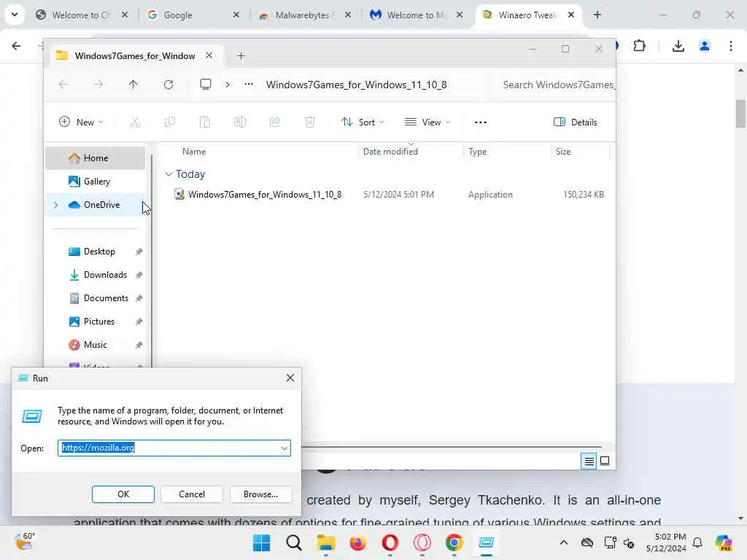The height and width of the screenshot is (560, 747).
Task: Select Home in navigation pane
Action: pos(96,158)
